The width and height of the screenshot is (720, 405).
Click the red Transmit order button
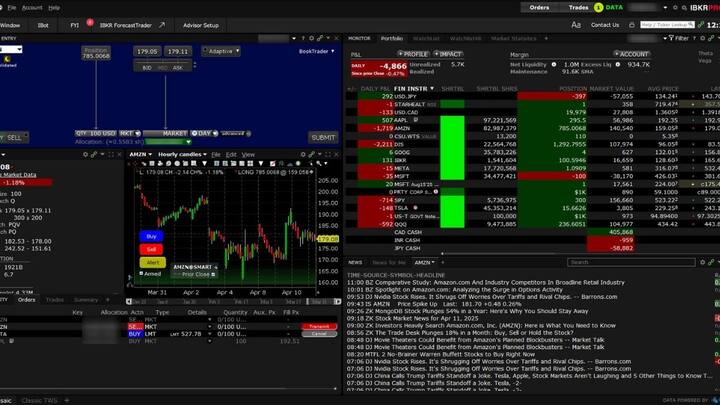click(319, 326)
